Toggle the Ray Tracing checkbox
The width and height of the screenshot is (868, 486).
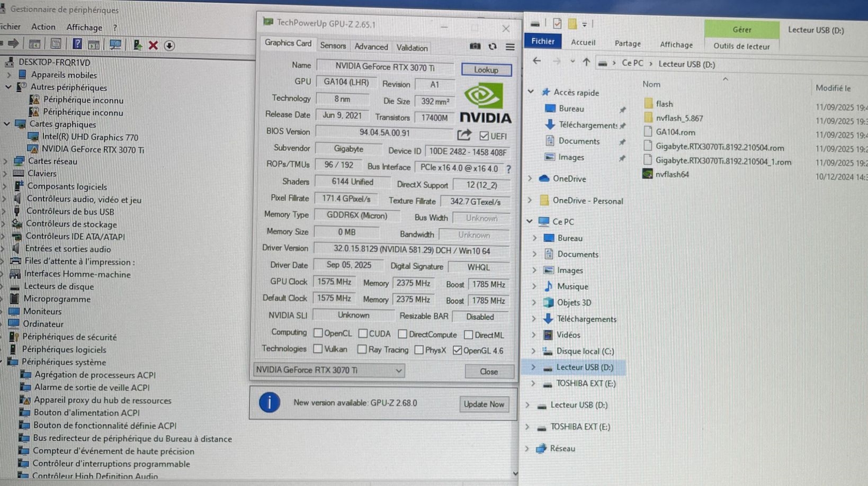pos(362,349)
